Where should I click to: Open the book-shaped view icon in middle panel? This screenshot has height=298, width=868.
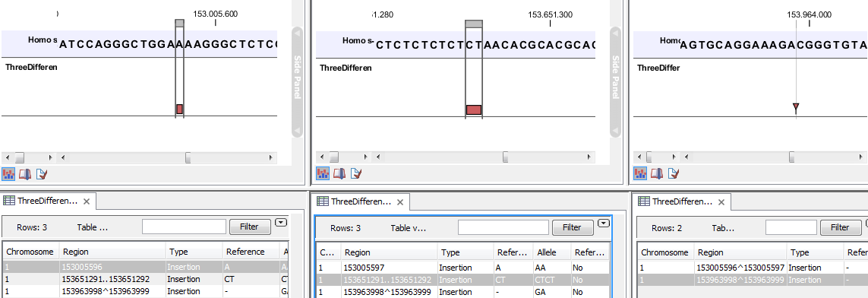[x=339, y=174]
